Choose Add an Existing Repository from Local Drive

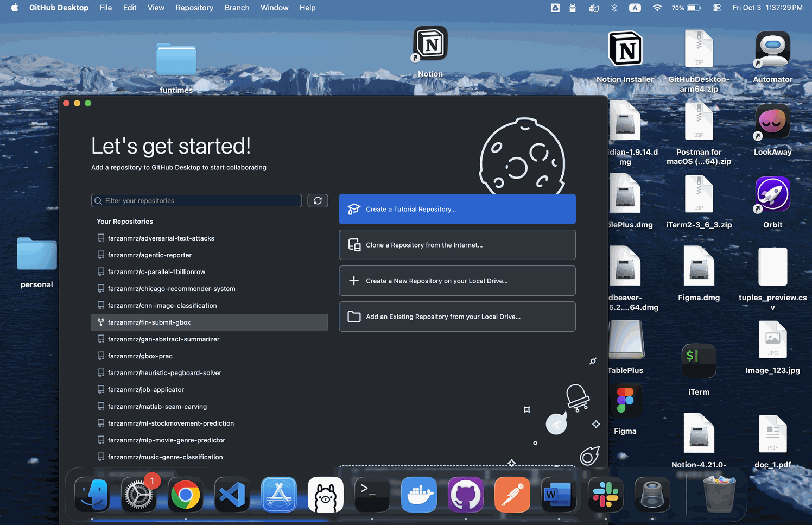(457, 317)
